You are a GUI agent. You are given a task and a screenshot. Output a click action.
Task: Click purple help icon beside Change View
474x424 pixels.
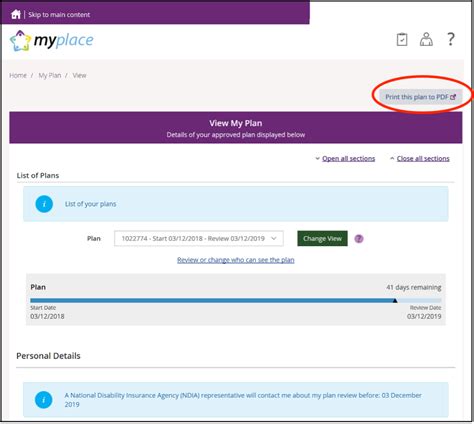359,239
